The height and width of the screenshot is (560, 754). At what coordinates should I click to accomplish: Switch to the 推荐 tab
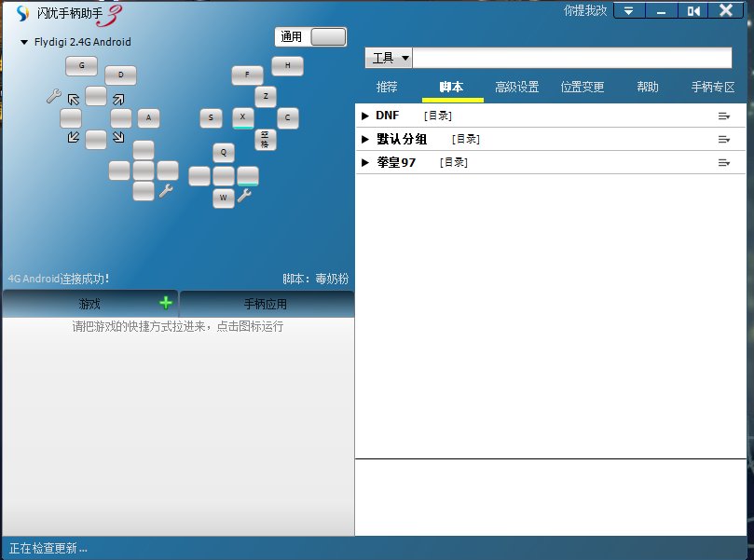[x=387, y=87]
